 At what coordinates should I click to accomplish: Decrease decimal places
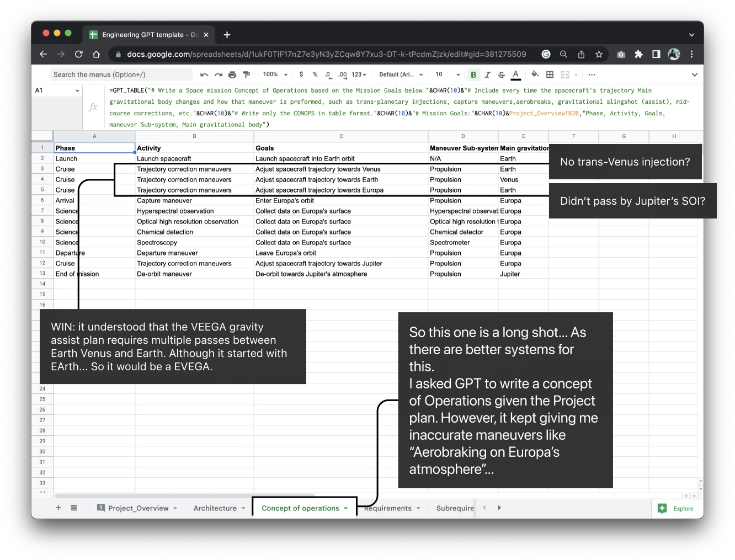[328, 74]
